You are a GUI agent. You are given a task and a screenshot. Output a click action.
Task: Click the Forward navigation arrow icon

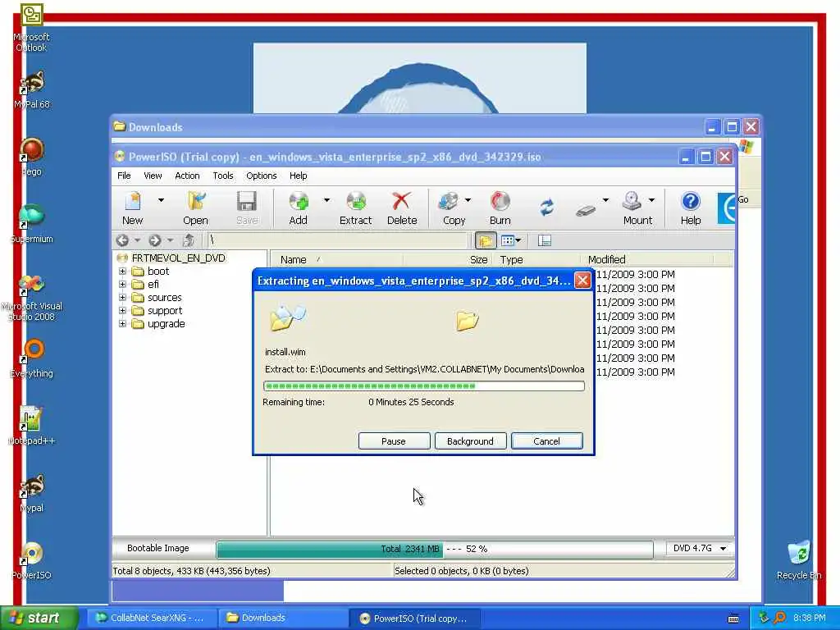tap(155, 240)
